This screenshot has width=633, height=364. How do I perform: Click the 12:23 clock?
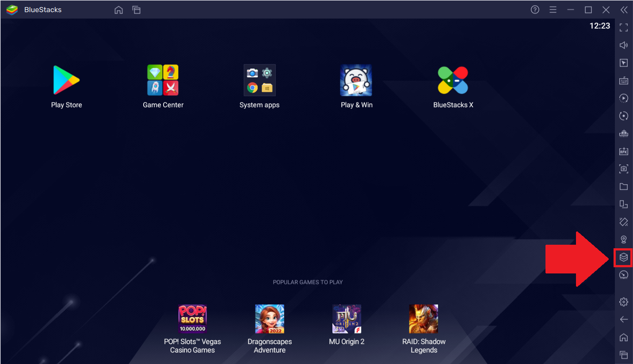coord(600,26)
